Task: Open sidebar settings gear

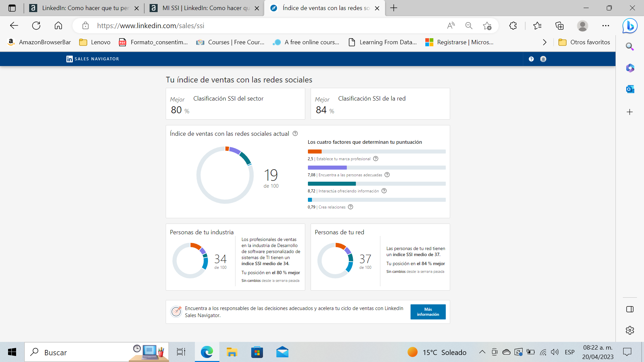Action: point(630,330)
